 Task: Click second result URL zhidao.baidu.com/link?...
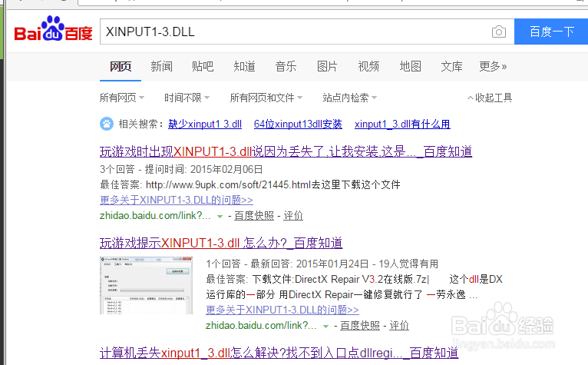[x=261, y=325]
